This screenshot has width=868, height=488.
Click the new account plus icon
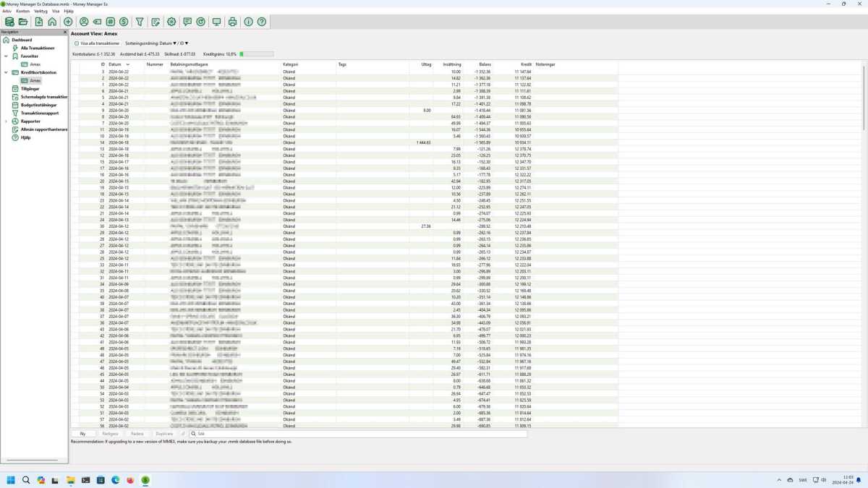tap(67, 22)
